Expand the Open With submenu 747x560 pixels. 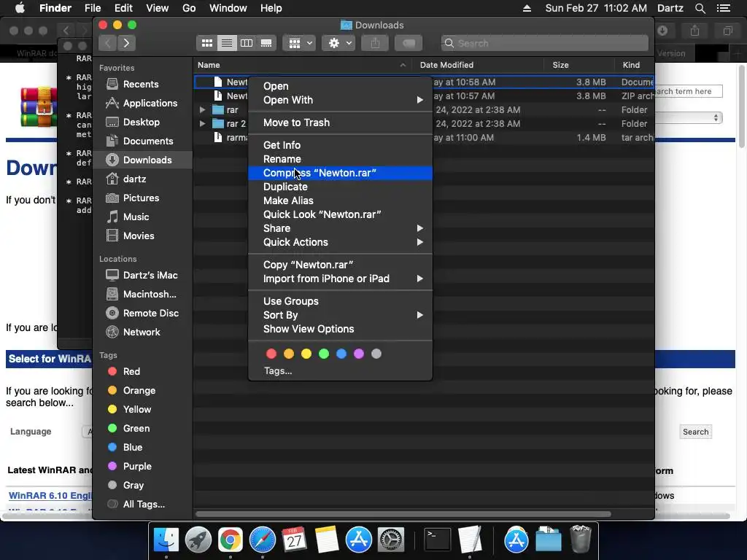click(340, 100)
